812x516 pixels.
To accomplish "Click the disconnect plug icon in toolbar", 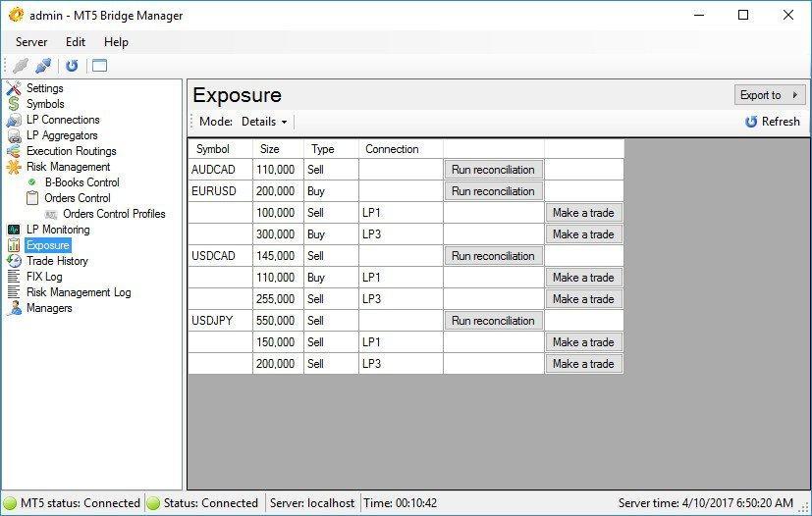I will click(x=21, y=66).
